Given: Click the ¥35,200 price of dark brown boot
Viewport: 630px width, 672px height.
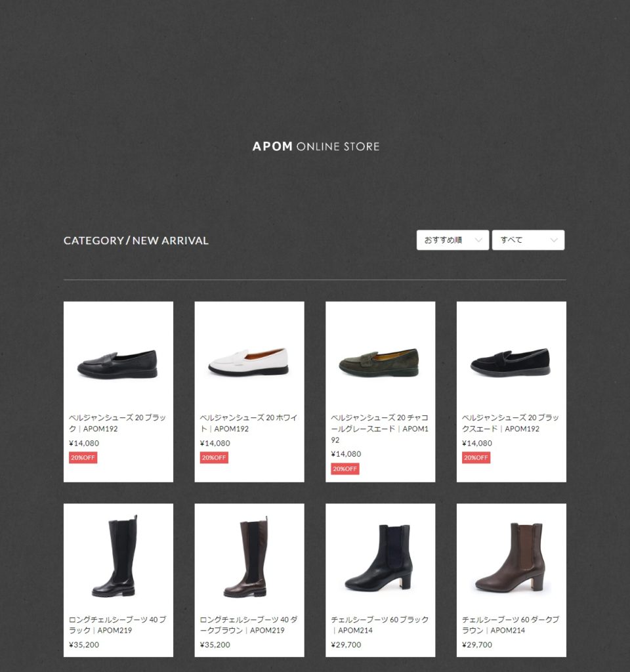Looking at the screenshot, I should (x=215, y=644).
